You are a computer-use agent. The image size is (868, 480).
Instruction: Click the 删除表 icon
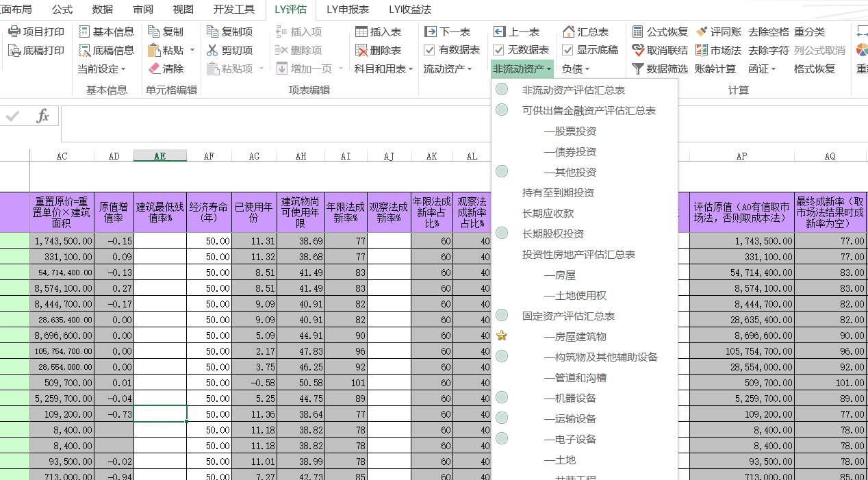point(361,51)
